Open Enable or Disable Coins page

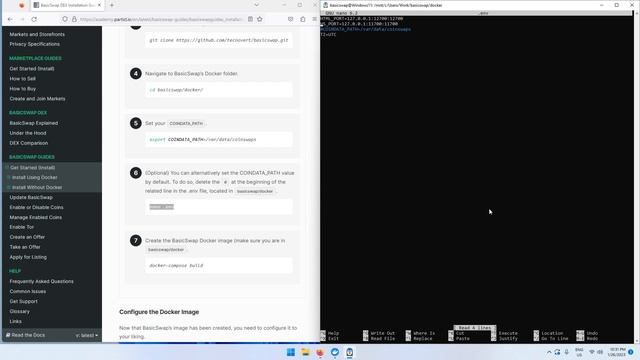36,207
